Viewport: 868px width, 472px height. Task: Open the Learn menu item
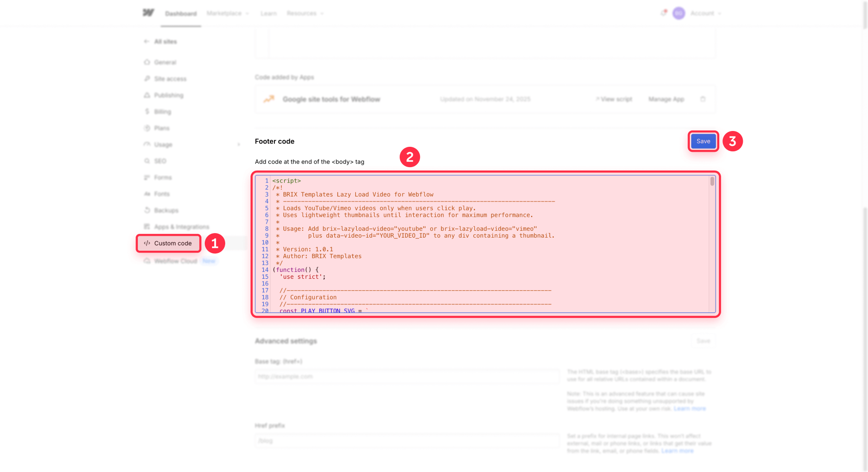coord(269,13)
